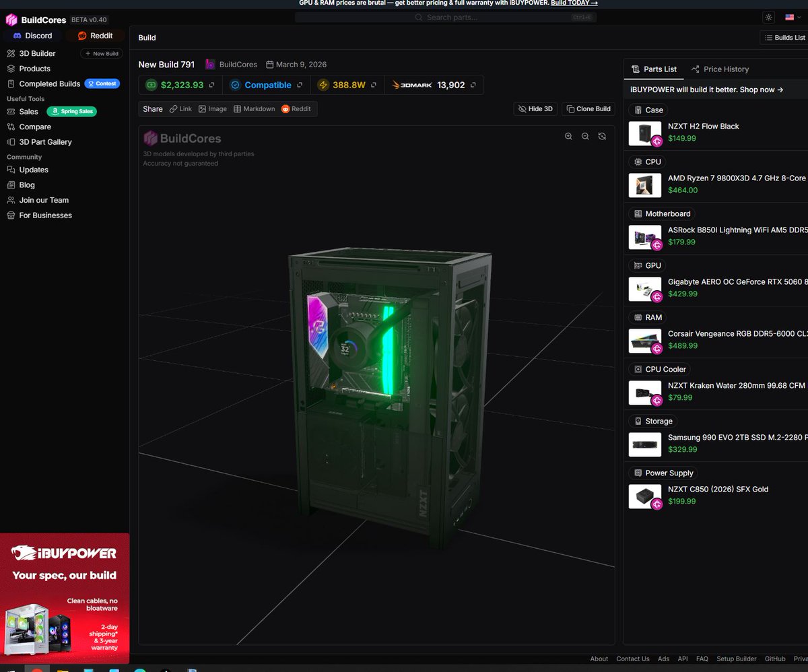Viewport: 808px width, 672px height.
Task: Expand price details next to $2,323.93
Action: pyautogui.click(x=211, y=85)
